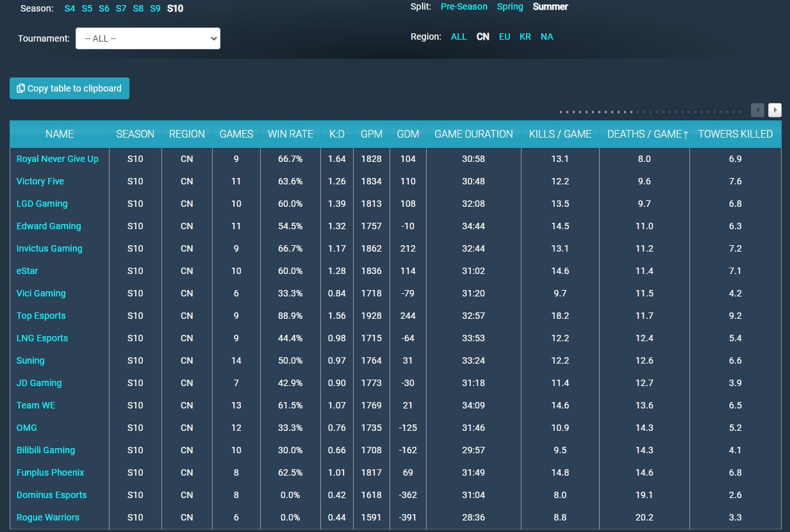The image size is (790, 532).
Task: Sort by GDM column header
Action: coord(408,134)
